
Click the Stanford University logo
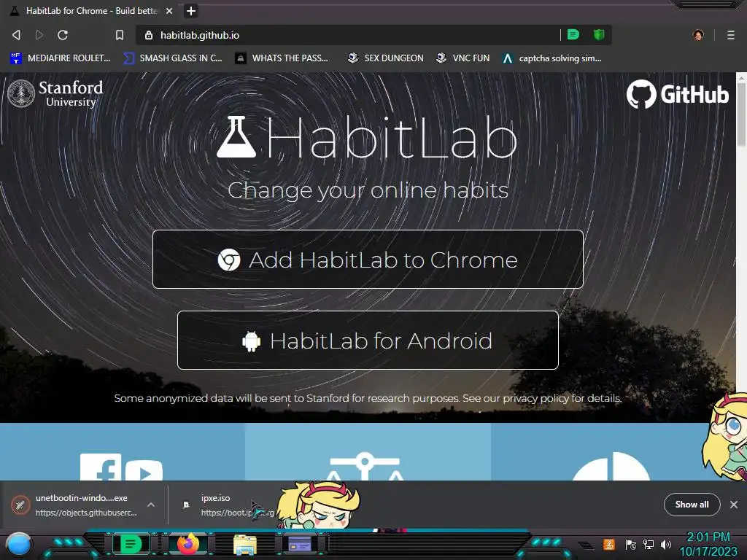[55, 93]
